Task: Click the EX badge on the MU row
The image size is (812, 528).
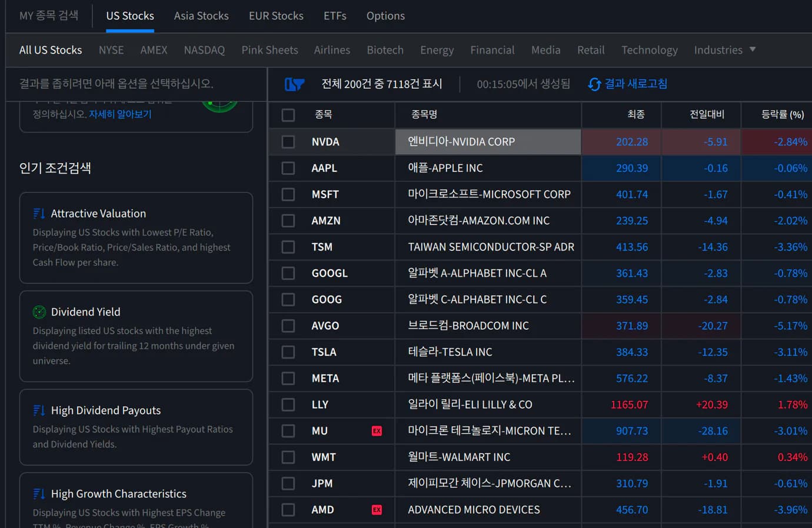Action: [x=377, y=431]
